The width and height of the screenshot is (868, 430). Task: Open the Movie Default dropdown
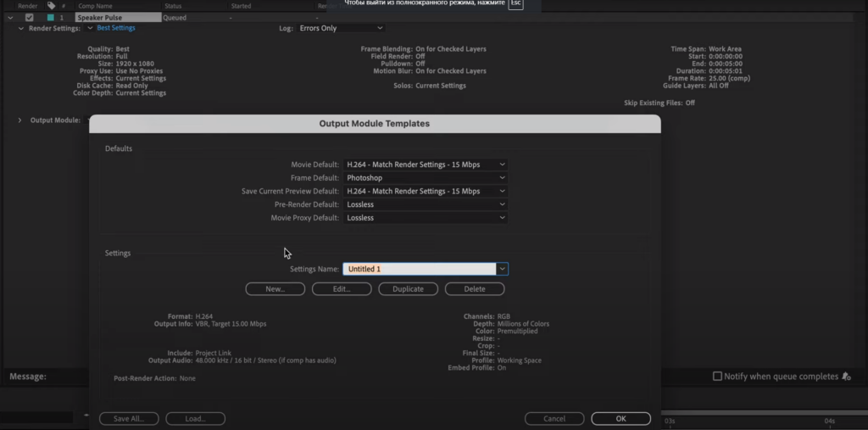426,165
